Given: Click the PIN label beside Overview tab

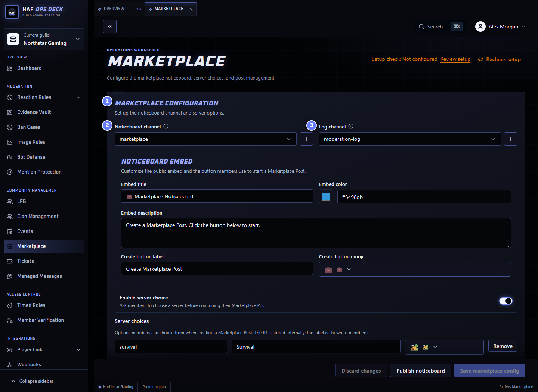Looking at the screenshot, I should (139, 9).
